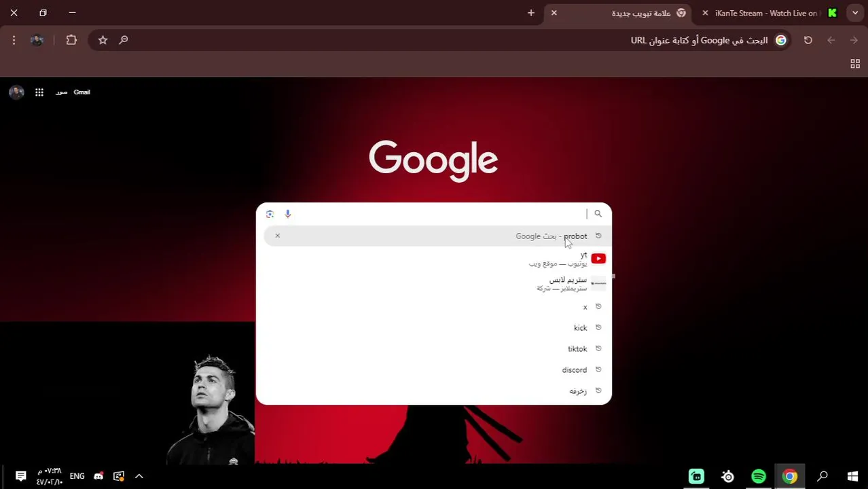
Task: Select the 'probot' search suggestion
Action: click(x=434, y=236)
